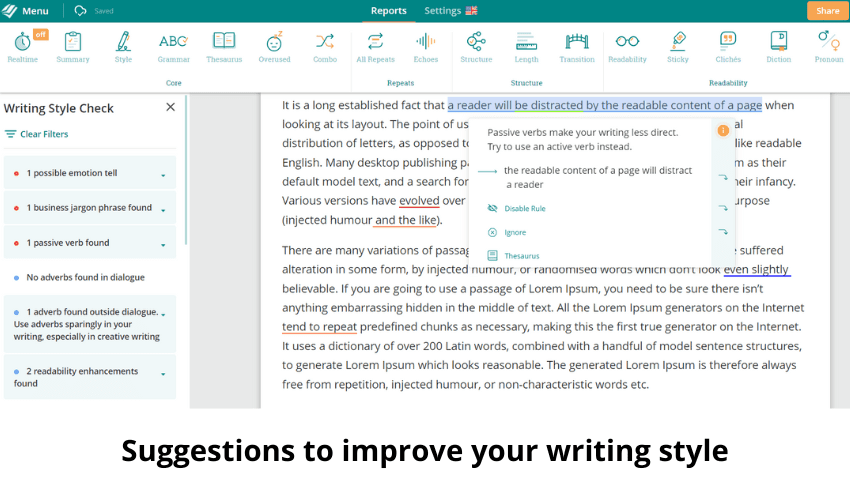Click highlighted phrase 'a reader will be distracted'
Viewport: 850px width, 500px height.
pyautogui.click(x=515, y=105)
